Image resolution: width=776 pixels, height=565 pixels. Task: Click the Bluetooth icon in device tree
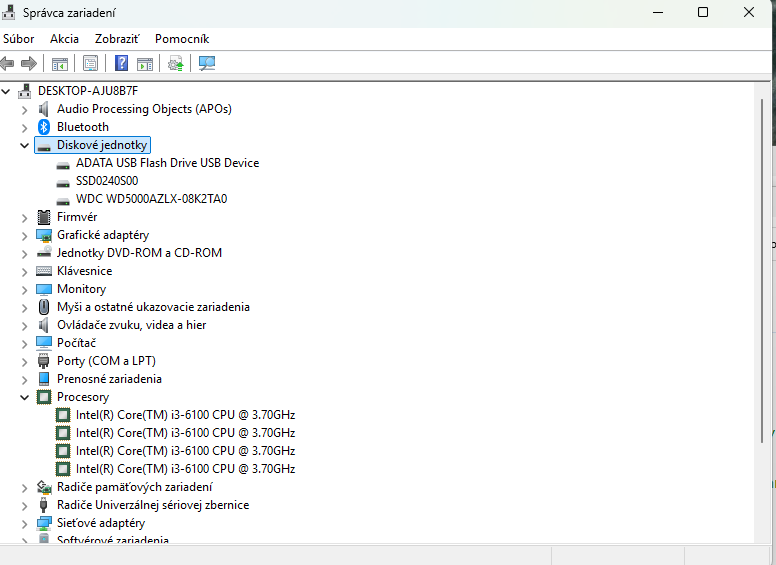coord(44,127)
